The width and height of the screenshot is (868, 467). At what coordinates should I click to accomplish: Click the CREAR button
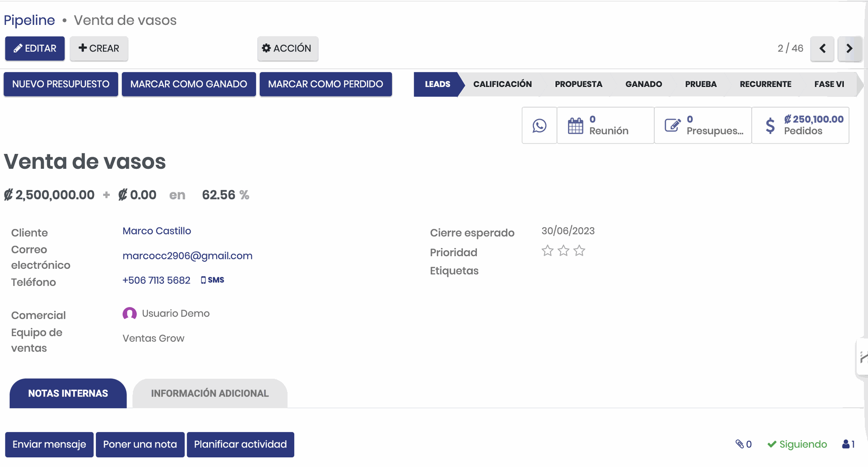click(99, 48)
